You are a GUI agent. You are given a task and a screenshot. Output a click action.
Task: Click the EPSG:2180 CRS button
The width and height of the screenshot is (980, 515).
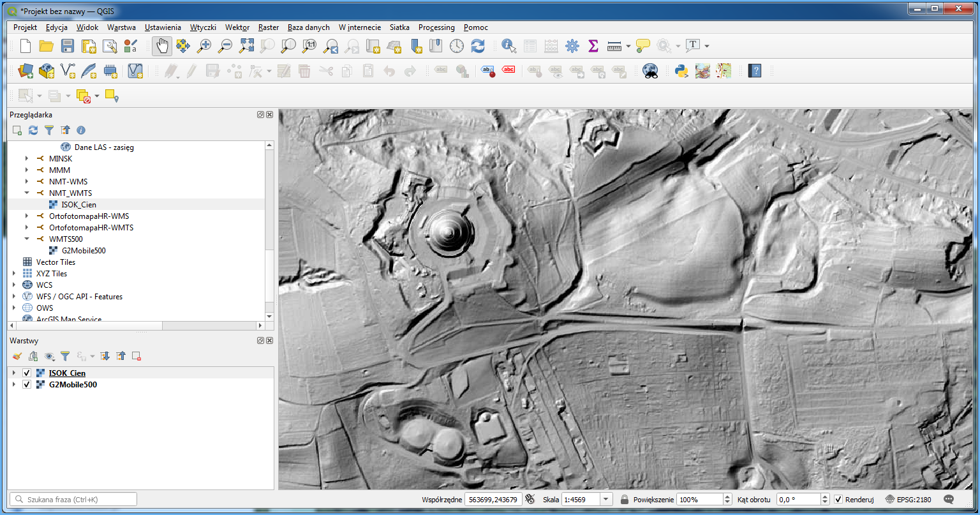(909, 500)
